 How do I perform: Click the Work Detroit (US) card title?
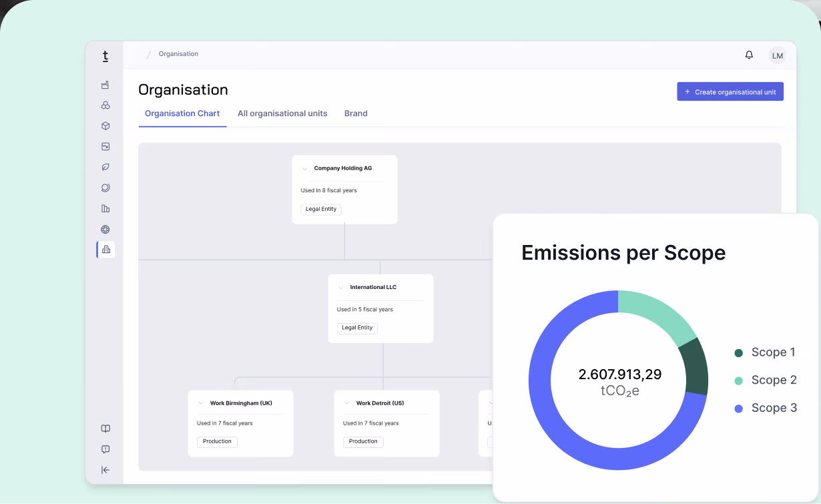[380, 403]
